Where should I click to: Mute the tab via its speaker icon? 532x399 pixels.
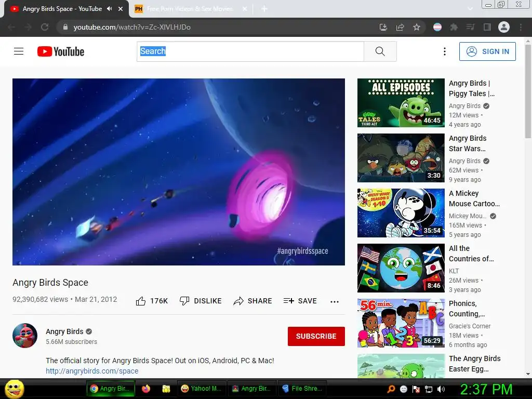tap(109, 9)
